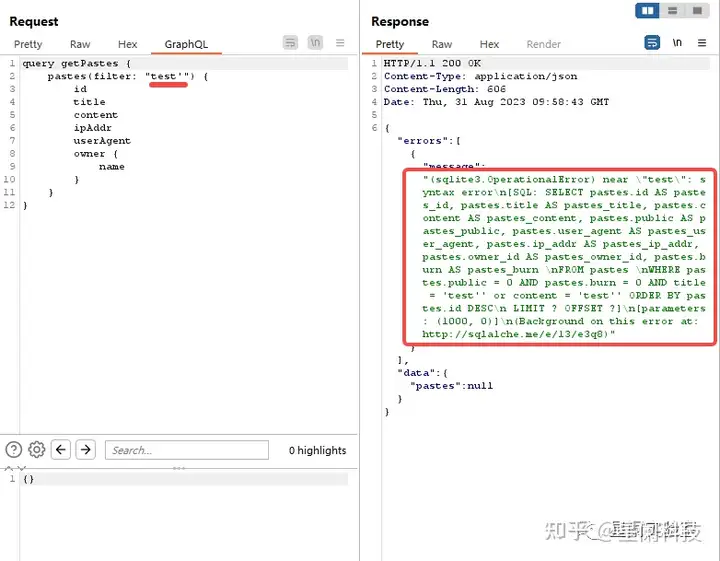Click the 'HTTP/1.1 200 OK' status line
The width and height of the screenshot is (720, 561).
click(433, 63)
